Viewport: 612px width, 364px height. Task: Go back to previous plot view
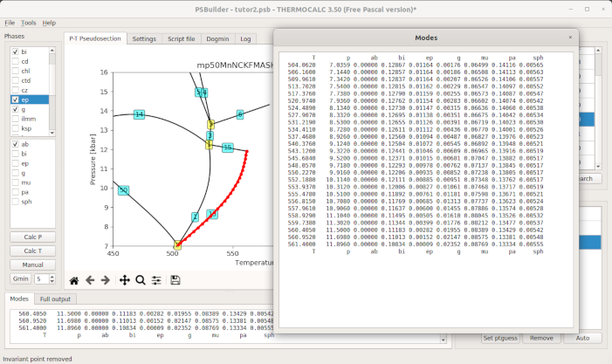click(x=90, y=280)
